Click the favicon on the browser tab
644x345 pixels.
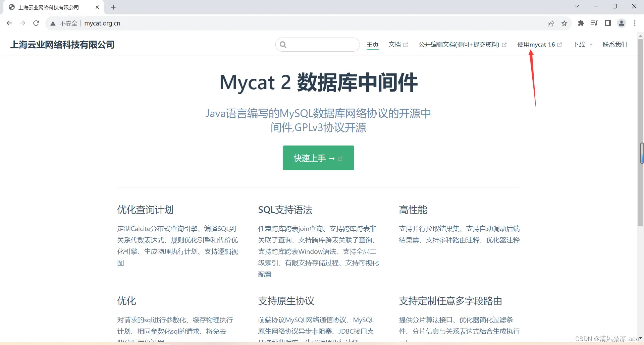(x=12, y=7)
